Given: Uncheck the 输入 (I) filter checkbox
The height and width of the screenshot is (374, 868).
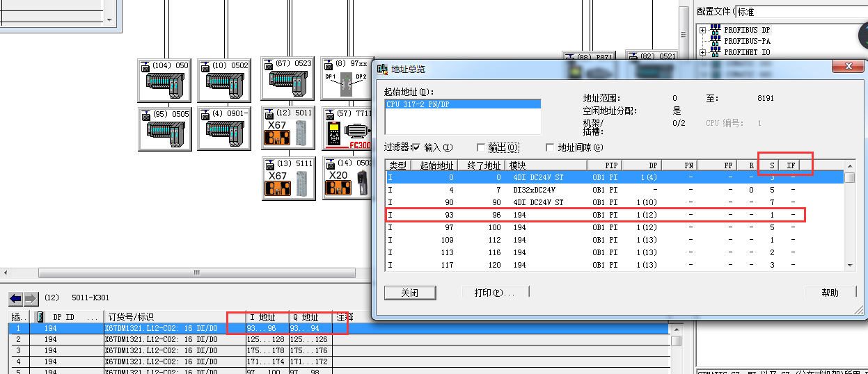Looking at the screenshot, I should (x=416, y=147).
